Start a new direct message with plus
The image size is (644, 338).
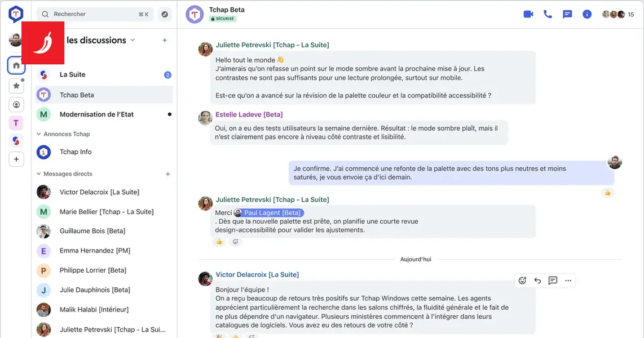click(167, 174)
